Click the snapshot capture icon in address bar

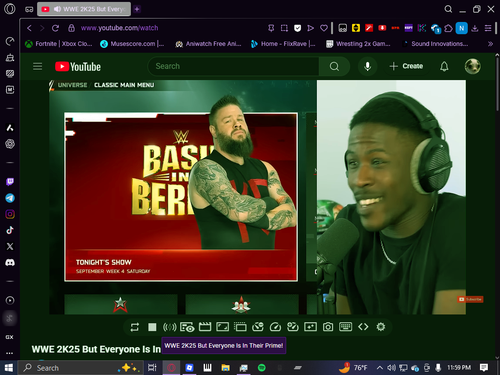pyautogui.click(x=284, y=28)
